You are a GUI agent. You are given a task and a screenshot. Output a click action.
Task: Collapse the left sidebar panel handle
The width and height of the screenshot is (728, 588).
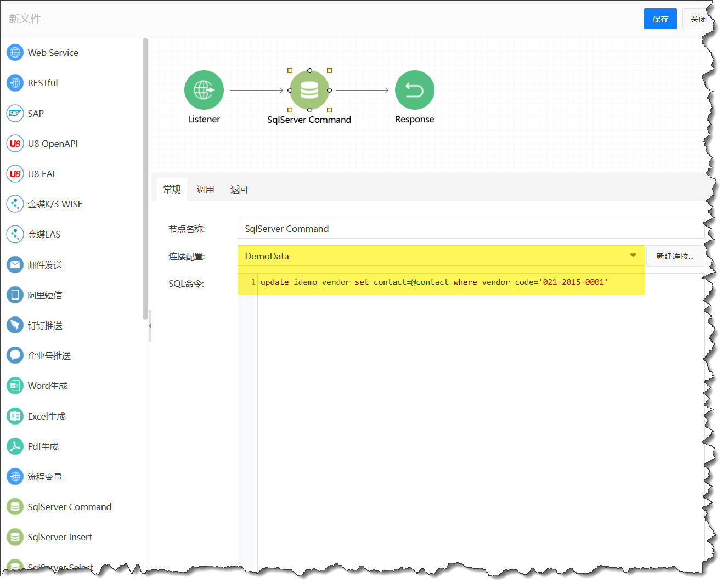150,326
